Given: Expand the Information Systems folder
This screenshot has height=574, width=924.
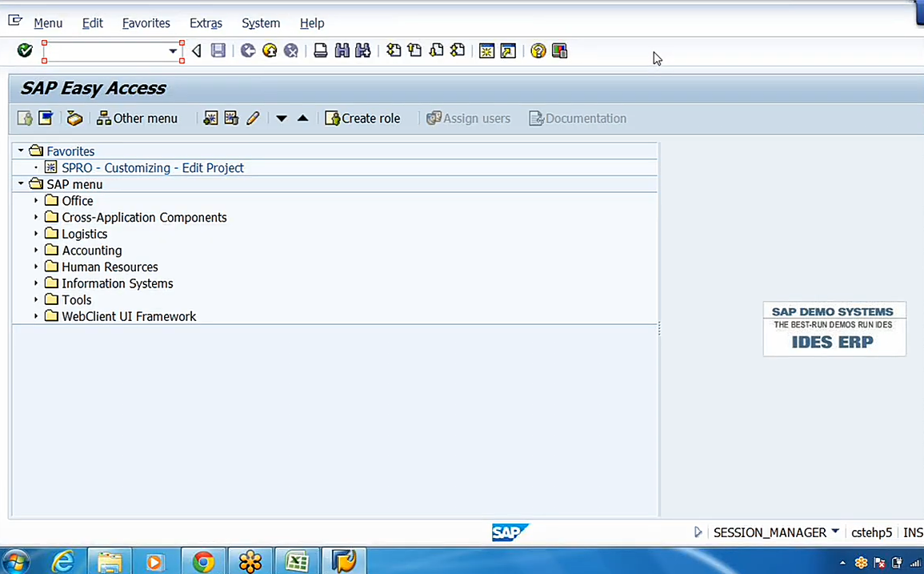Looking at the screenshot, I should (36, 283).
